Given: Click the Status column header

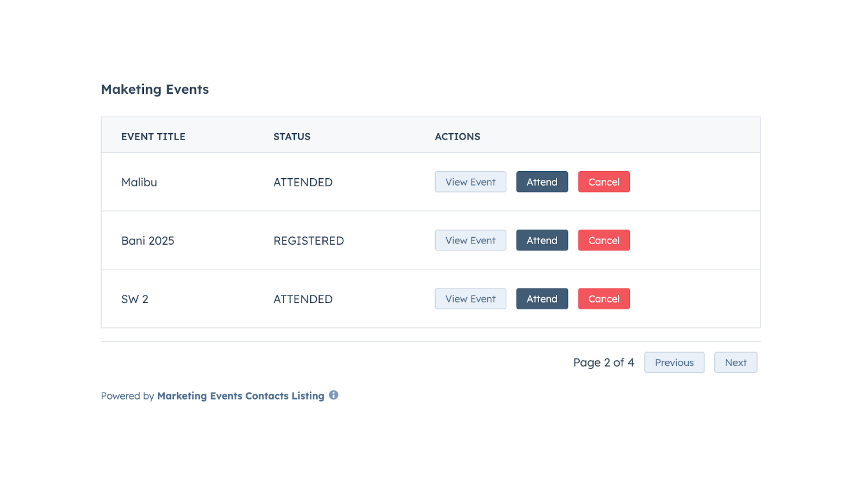Looking at the screenshot, I should (x=292, y=136).
